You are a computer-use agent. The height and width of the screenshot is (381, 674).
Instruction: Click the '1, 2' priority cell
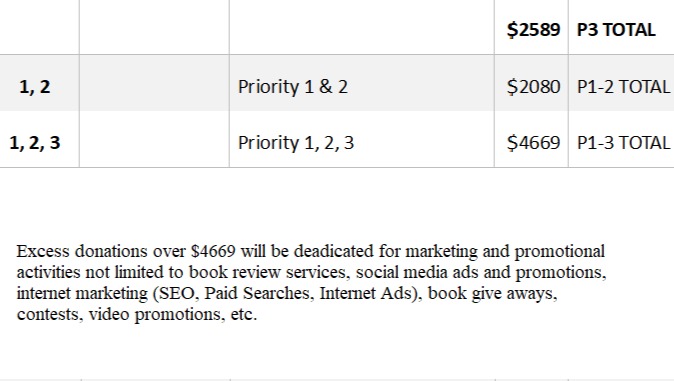[35, 87]
